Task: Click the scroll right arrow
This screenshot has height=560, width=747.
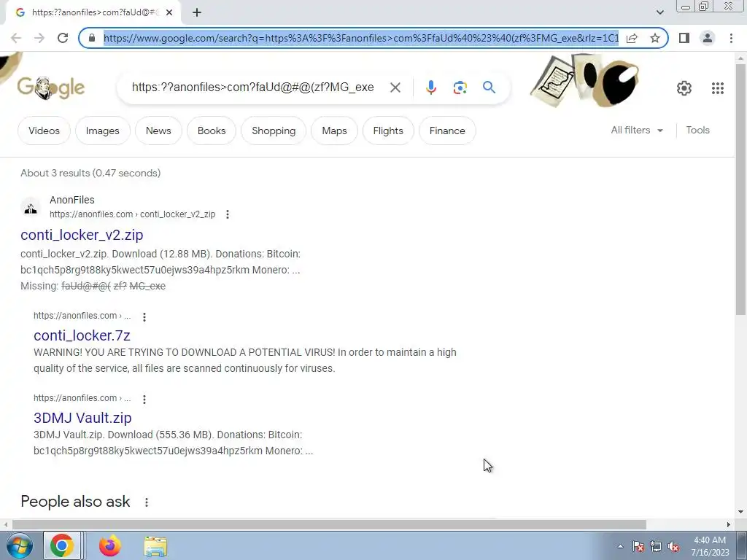Action: [729, 524]
